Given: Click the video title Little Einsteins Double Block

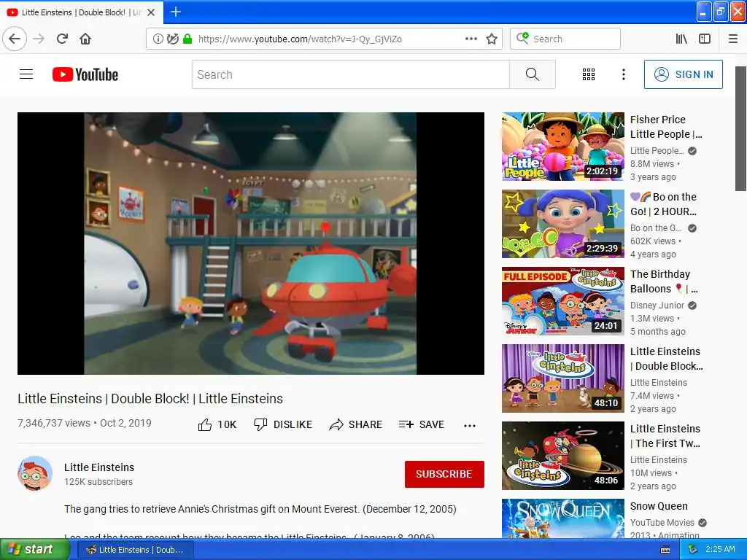Looking at the screenshot, I should 150,399.
